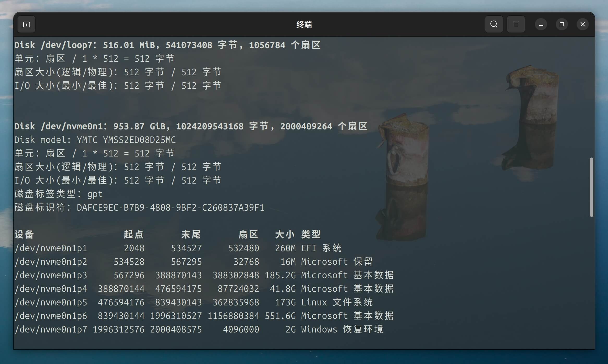This screenshot has height=364, width=608.
Task: Minimize the terminal window
Action: pos(541,24)
